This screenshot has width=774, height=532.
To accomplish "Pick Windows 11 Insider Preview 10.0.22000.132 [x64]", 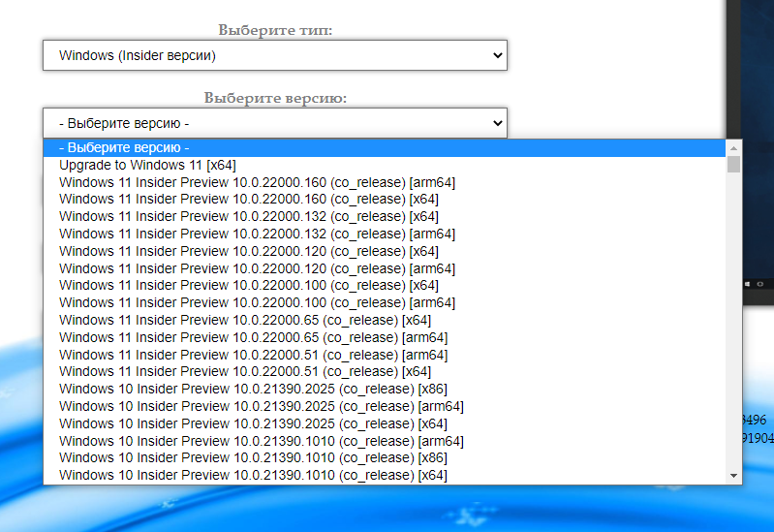I will (384, 216).
